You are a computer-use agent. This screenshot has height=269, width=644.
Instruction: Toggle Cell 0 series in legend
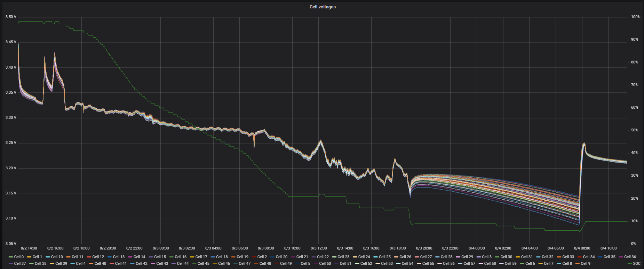(19, 257)
